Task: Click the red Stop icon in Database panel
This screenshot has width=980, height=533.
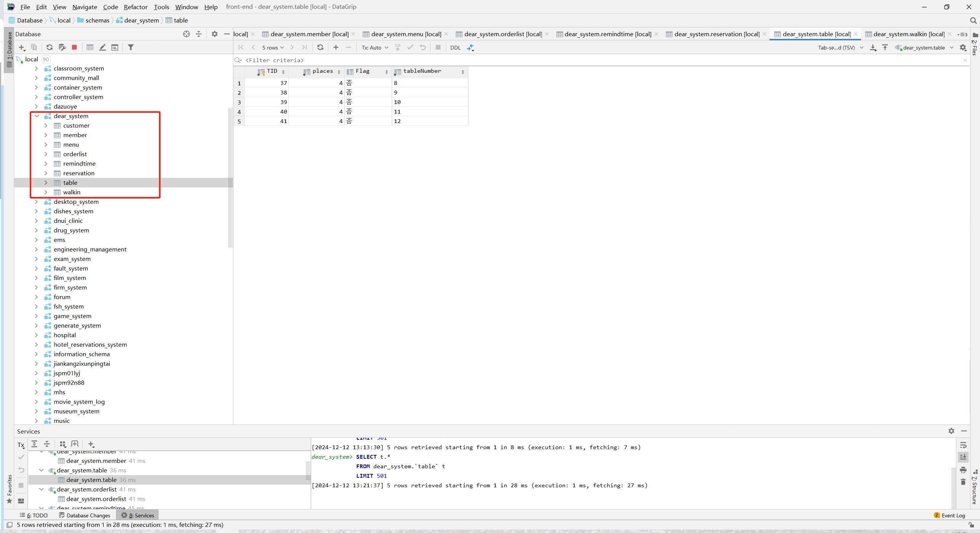Action: coord(74,47)
